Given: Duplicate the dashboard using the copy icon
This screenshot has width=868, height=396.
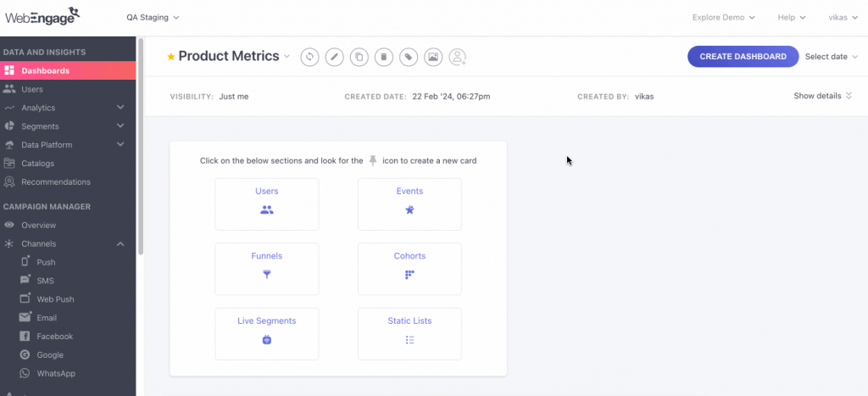Looking at the screenshot, I should 359,57.
